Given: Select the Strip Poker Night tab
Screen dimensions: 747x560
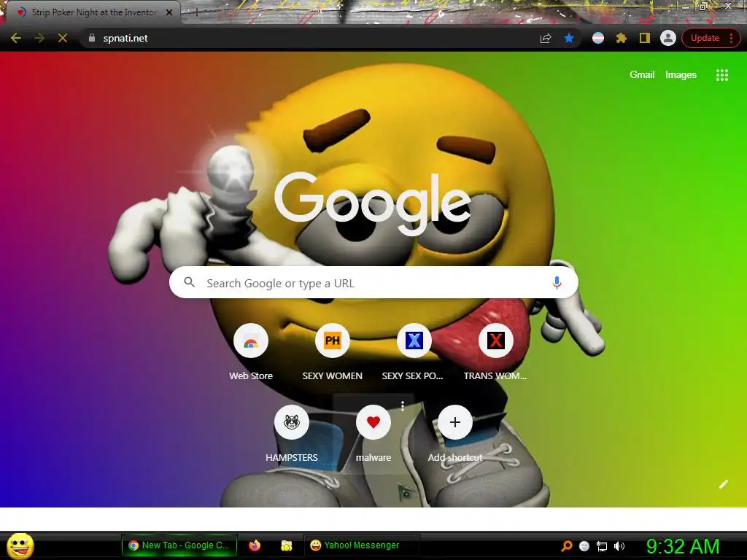Looking at the screenshot, I should [93, 12].
